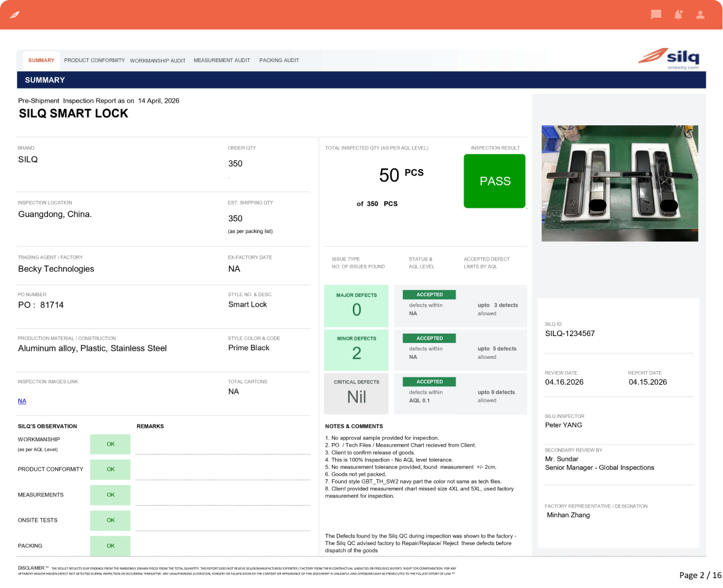Click the Measurements OK status box
723x588 pixels.
coord(110,495)
